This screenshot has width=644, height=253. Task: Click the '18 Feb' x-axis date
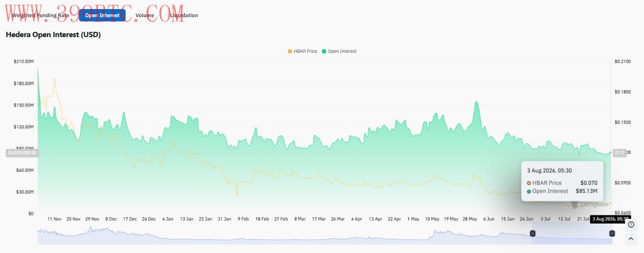262,219
